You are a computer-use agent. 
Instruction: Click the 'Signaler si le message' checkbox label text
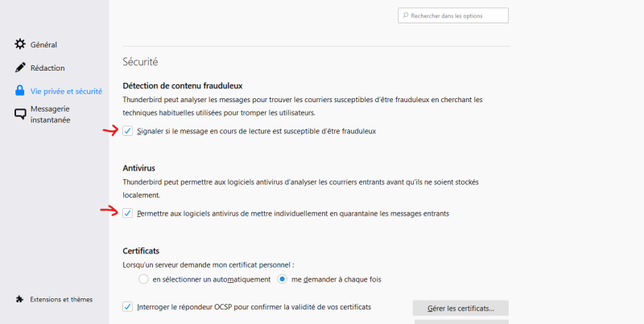[257, 131]
